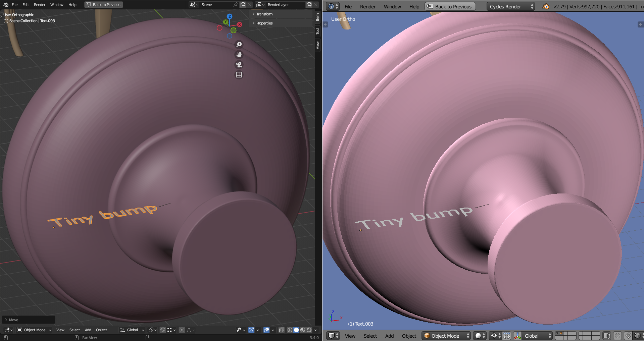Switch to the Item sidebar tab
Screen dimensions: 644x341
317,17
